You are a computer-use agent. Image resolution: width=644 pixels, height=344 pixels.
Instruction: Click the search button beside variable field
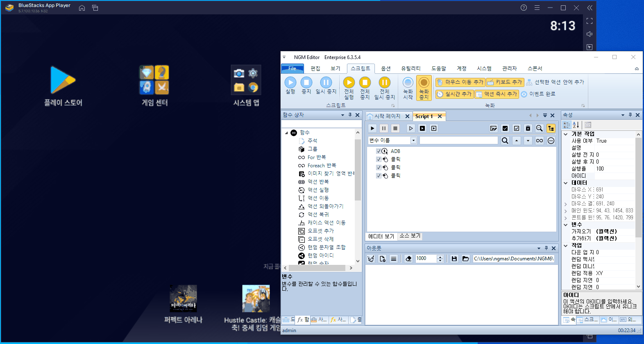click(505, 141)
